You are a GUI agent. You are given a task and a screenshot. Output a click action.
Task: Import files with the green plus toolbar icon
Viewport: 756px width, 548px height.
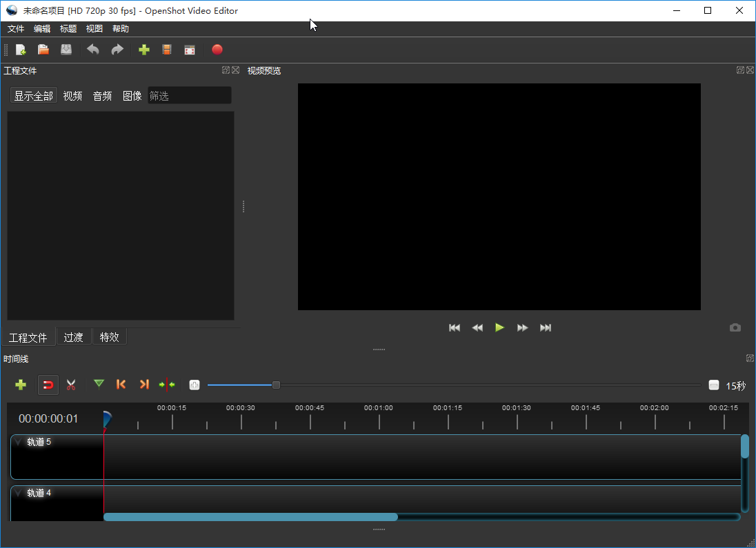[x=144, y=50]
